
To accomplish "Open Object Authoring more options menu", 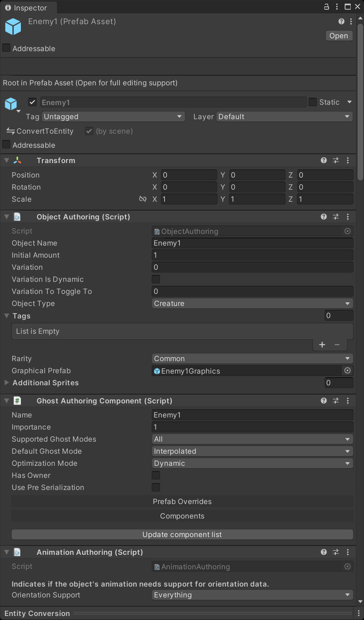I will (x=348, y=217).
